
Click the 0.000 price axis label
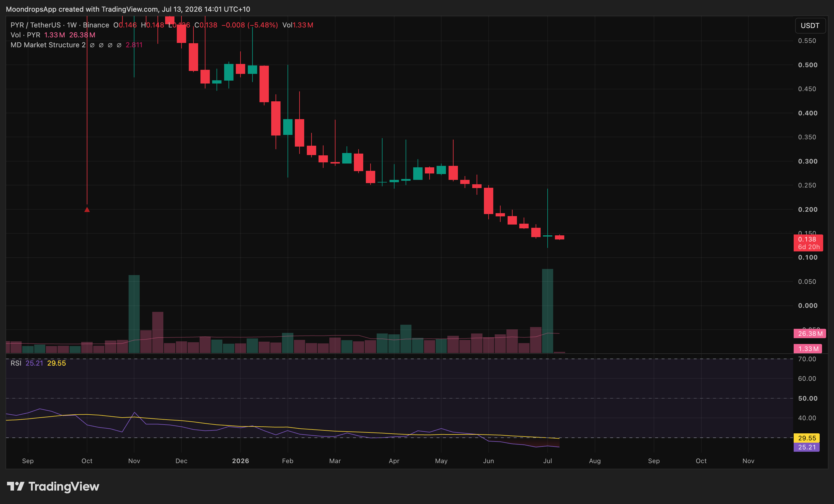[808, 306]
